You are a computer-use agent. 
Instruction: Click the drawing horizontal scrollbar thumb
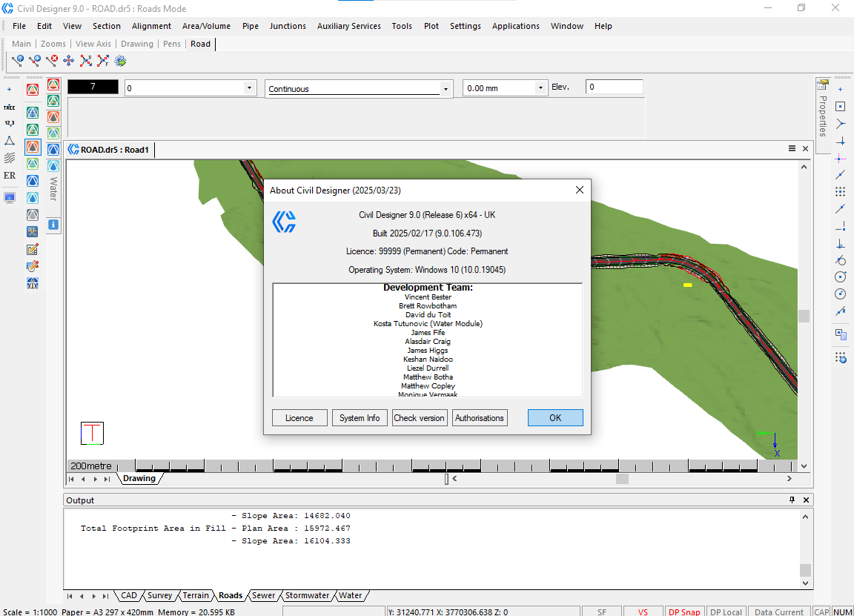(x=622, y=479)
